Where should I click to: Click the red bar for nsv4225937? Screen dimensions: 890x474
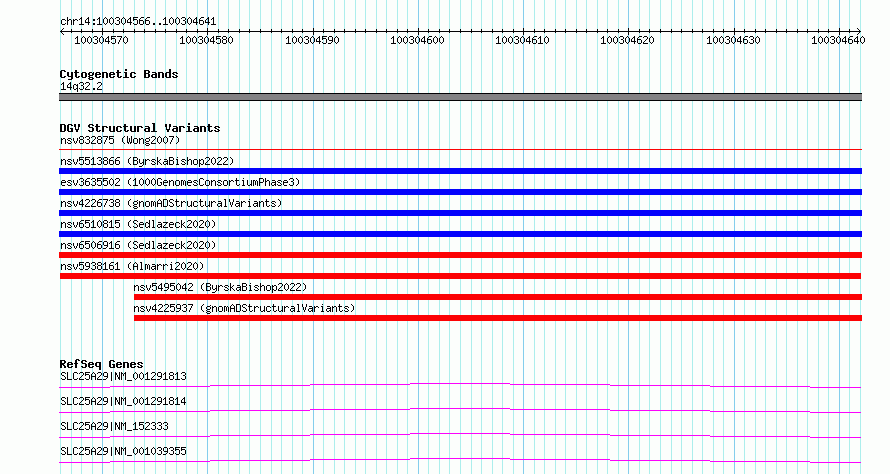(x=498, y=318)
